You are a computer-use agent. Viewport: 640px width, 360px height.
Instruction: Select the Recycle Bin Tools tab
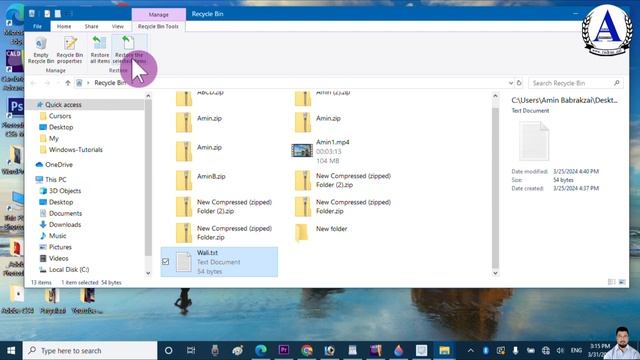(158, 26)
